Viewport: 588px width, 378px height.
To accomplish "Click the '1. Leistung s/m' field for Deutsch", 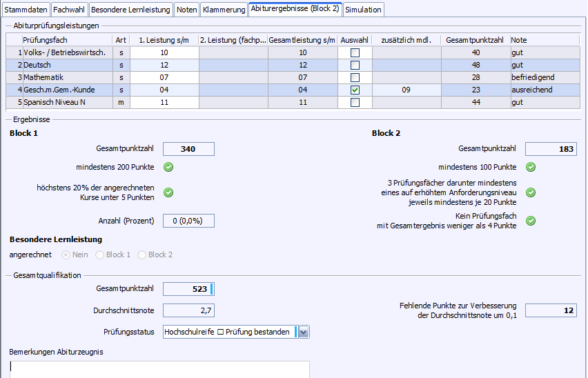I will pos(164,65).
